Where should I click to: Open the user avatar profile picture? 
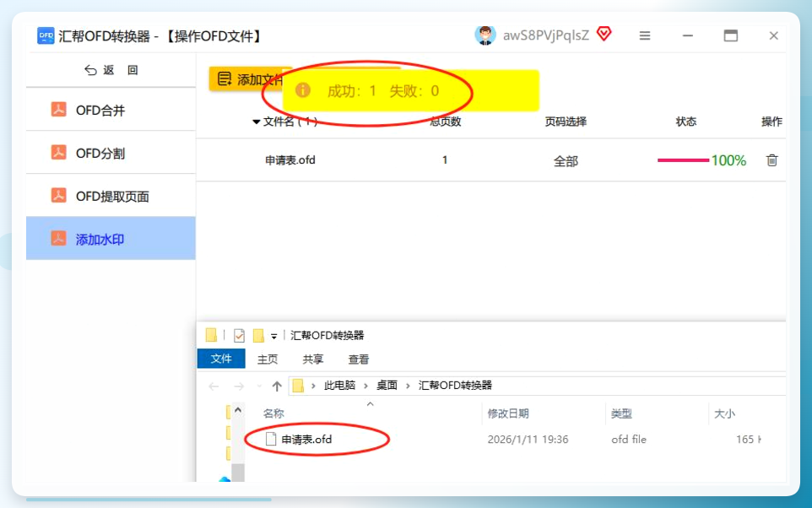(x=485, y=35)
